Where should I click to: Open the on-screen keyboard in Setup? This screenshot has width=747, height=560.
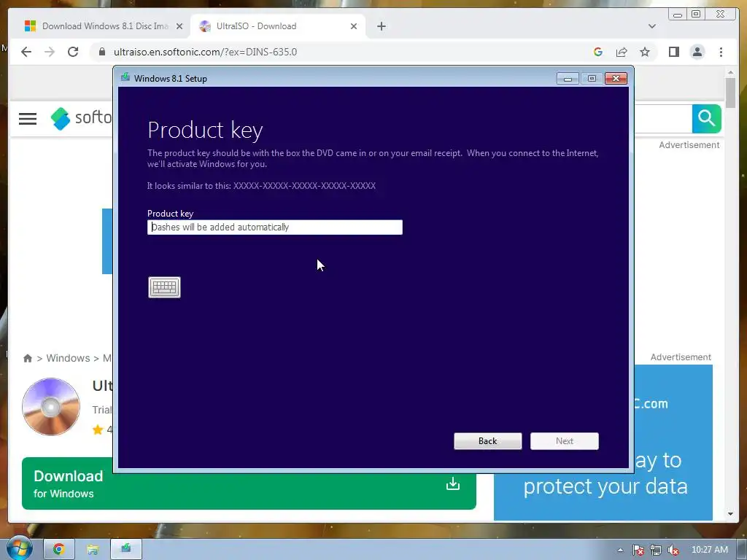click(x=164, y=287)
